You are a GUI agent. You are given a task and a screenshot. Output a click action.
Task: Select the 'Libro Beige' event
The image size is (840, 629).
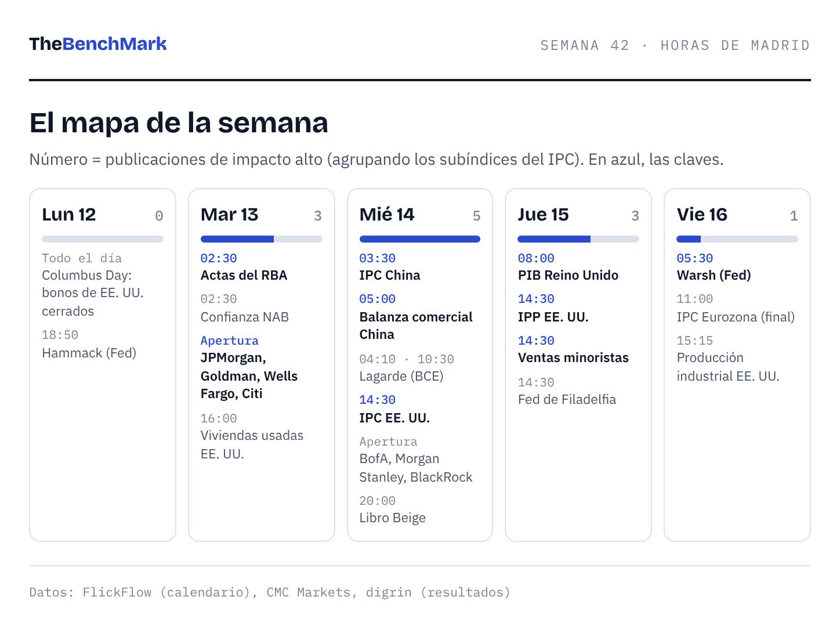tap(393, 518)
